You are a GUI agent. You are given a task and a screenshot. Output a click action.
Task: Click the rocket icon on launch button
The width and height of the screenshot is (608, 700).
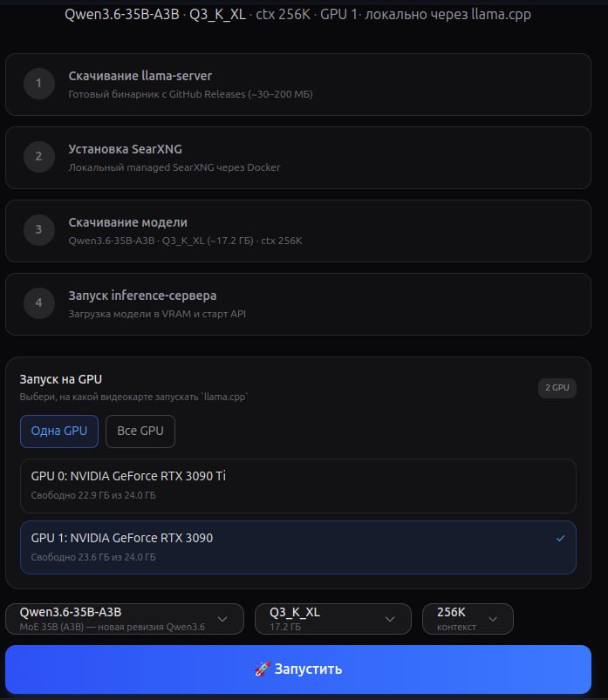[263, 669]
